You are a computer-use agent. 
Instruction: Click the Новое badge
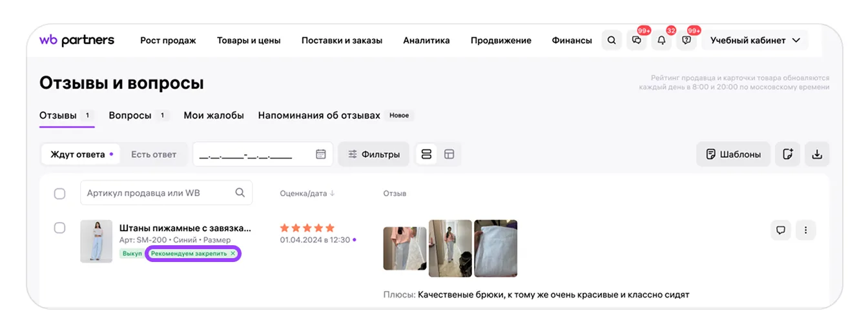pos(399,116)
